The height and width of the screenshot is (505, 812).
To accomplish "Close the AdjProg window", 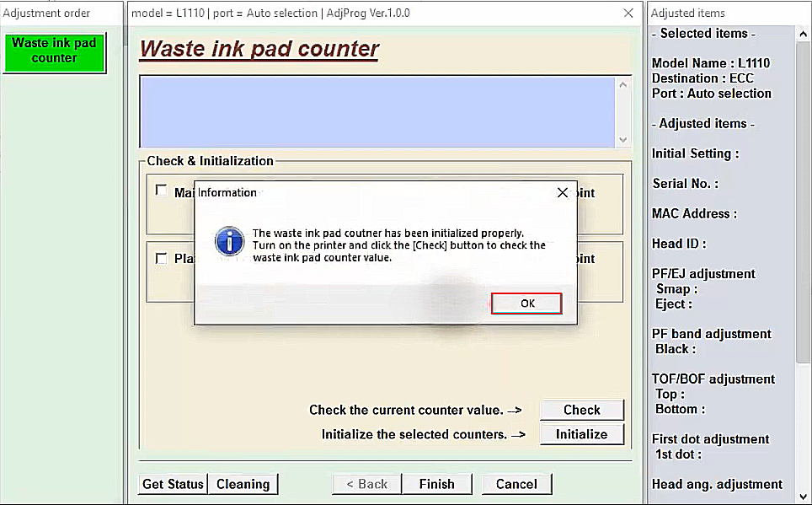I will point(628,13).
